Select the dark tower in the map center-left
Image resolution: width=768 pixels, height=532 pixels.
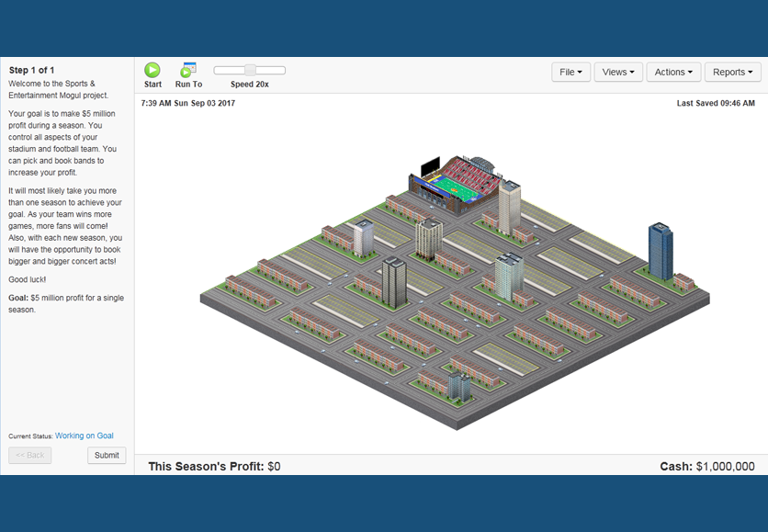(x=393, y=282)
